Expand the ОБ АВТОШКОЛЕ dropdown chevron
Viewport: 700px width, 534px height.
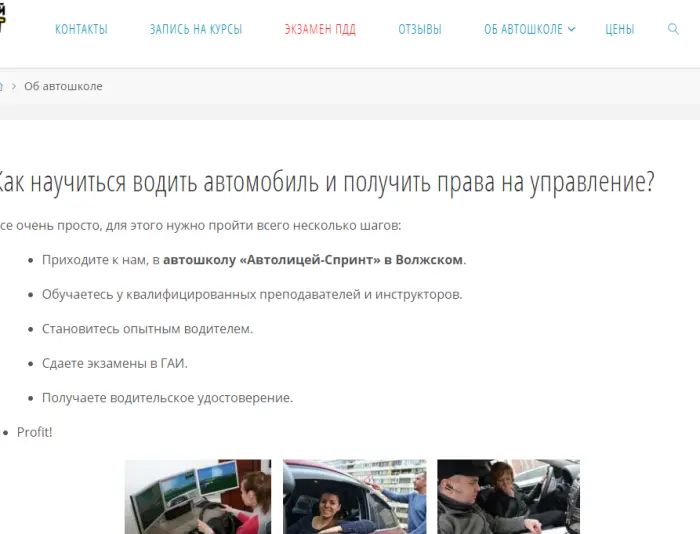click(572, 29)
